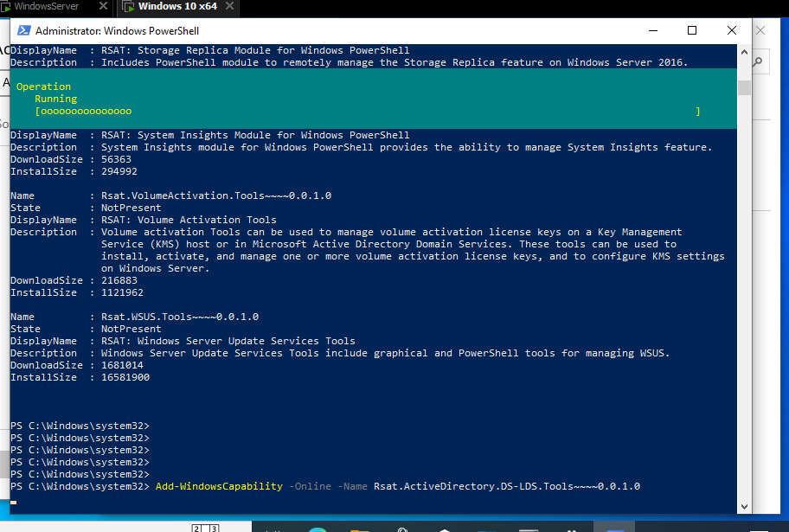Image resolution: width=789 pixels, height=532 pixels.
Task: Click DownloadSize value 216883
Action: coord(119,280)
